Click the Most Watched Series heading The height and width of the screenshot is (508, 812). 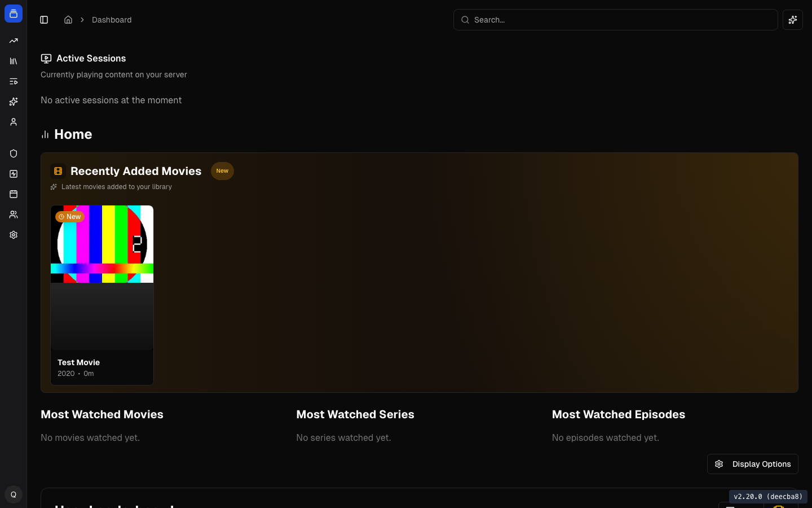click(x=355, y=414)
